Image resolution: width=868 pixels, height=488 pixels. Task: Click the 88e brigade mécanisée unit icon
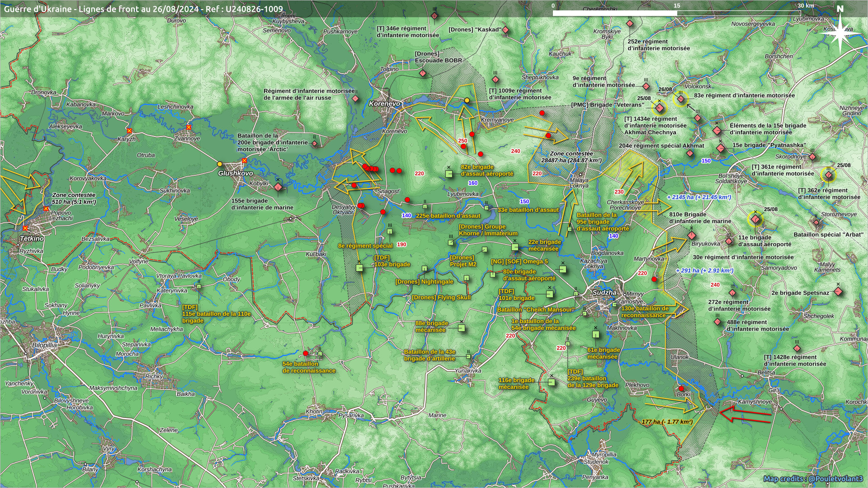[x=461, y=328]
